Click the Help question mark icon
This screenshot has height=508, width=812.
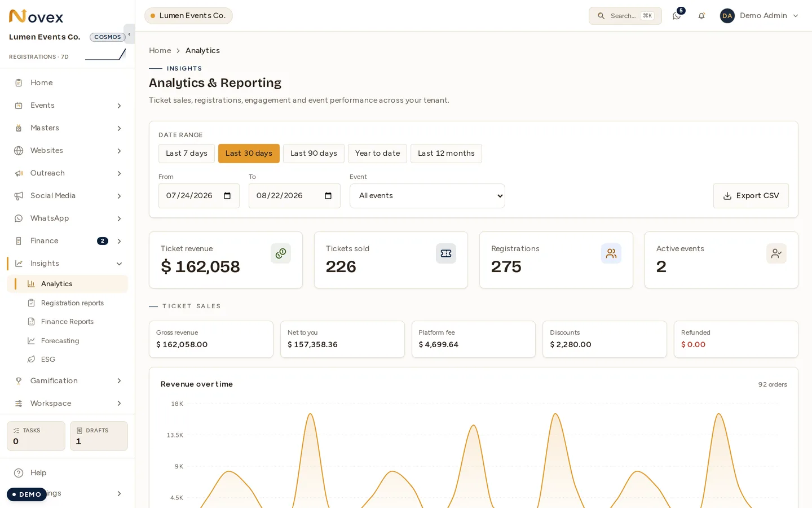pos(19,473)
